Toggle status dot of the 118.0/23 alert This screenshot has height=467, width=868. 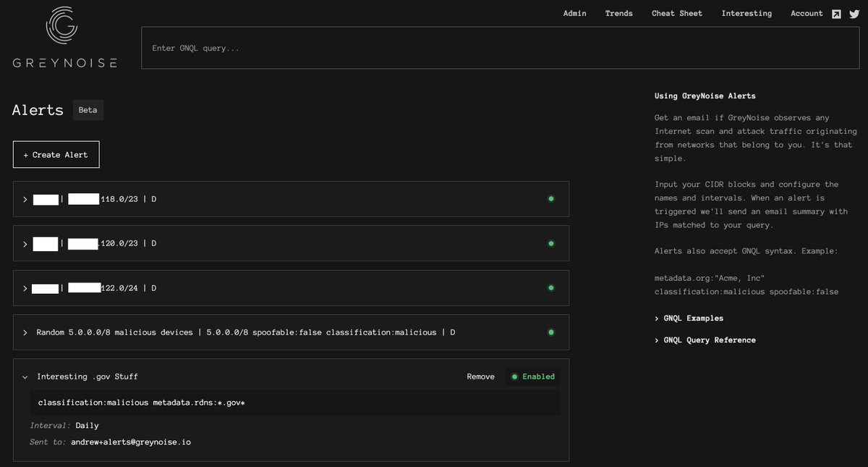[550, 198]
